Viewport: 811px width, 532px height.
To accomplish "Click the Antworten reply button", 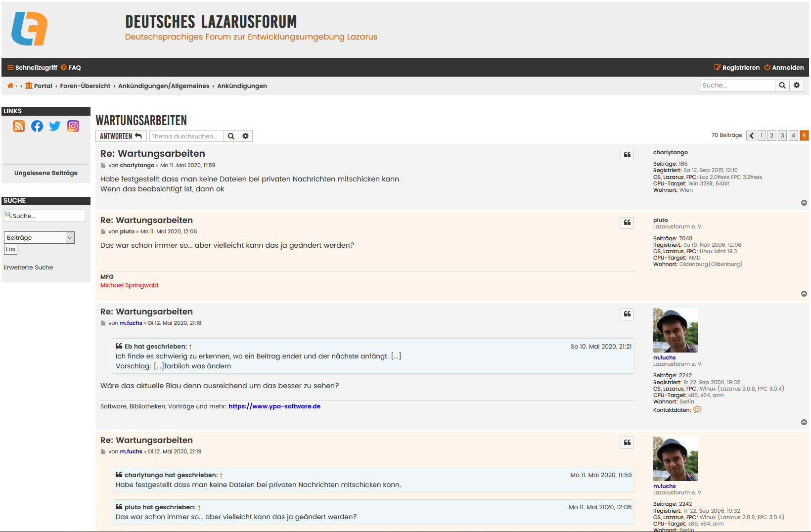I will click(x=121, y=136).
